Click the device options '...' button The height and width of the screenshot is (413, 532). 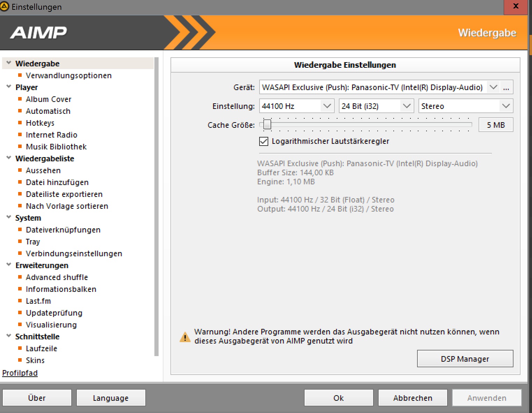506,87
